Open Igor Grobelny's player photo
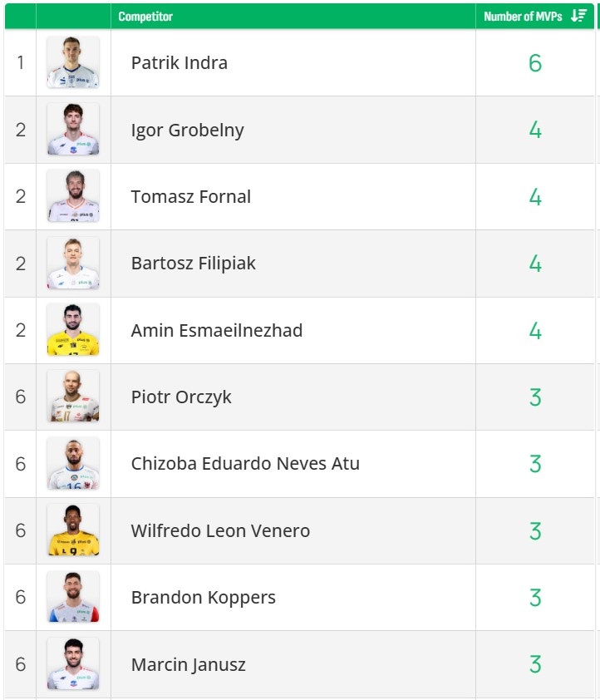 tap(73, 130)
